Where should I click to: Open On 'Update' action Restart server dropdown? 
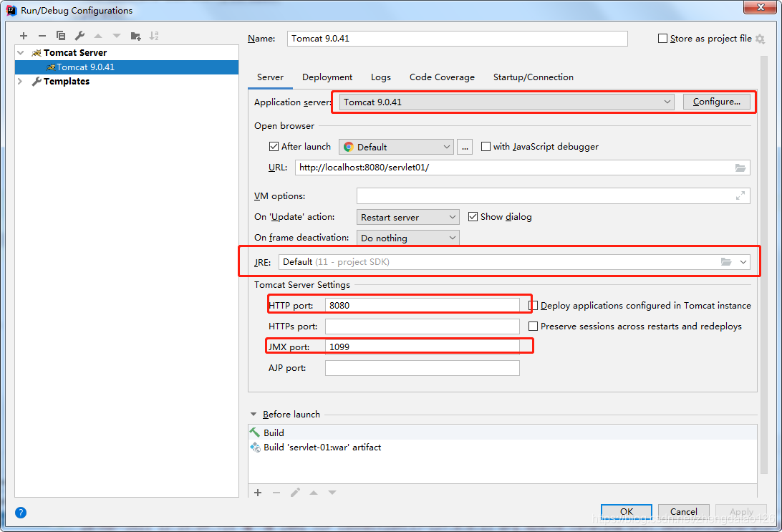pyautogui.click(x=408, y=218)
